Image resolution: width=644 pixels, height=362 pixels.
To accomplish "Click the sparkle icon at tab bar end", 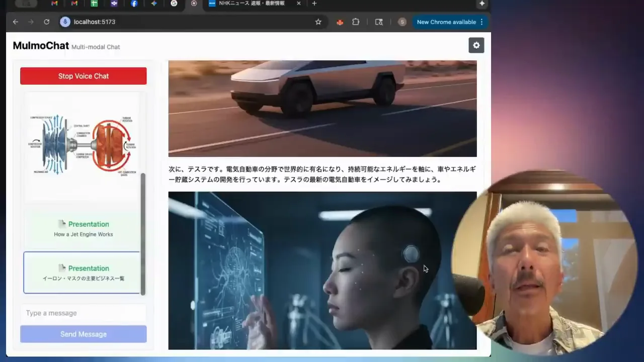I will pos(482,4).
